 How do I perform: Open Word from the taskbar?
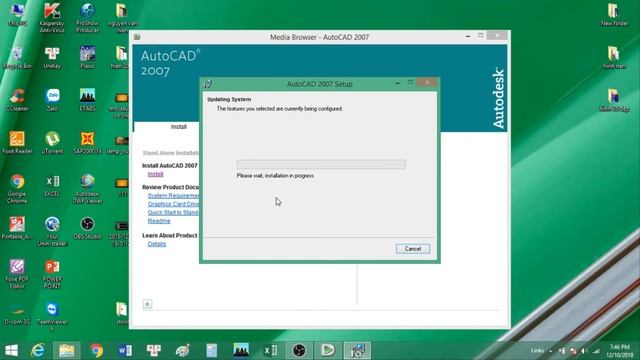click(x=125, y=350)
